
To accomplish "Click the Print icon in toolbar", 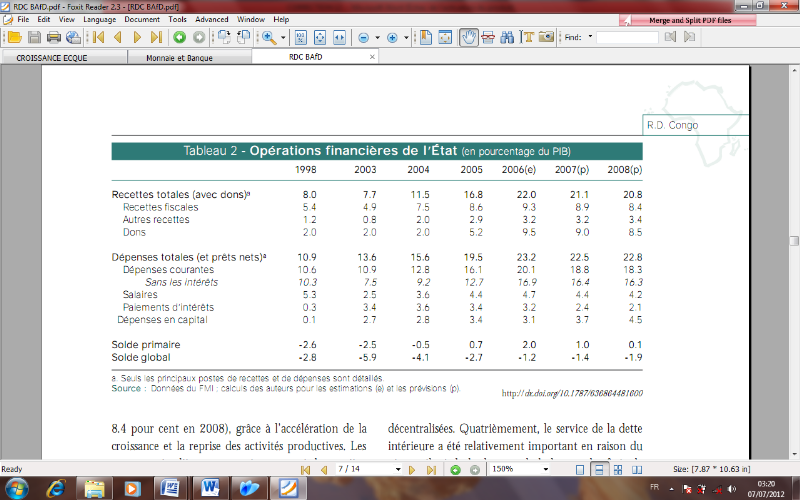I will (x=54, y=37).
